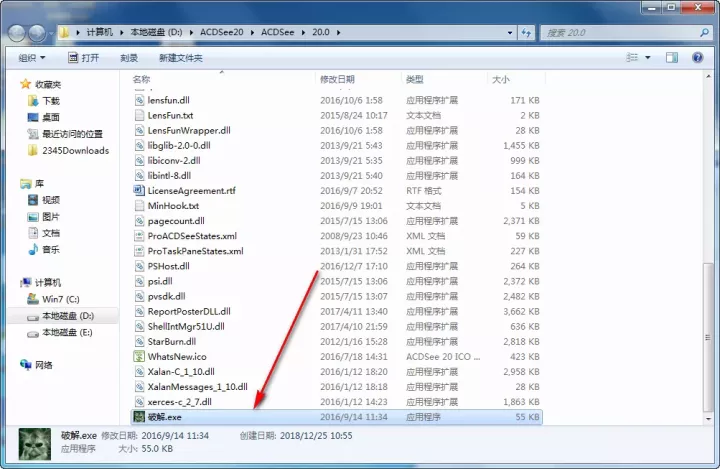Open the 下载 folder in favorites
The width and height of the screenshot is (720, 469).
coord(50,101)
